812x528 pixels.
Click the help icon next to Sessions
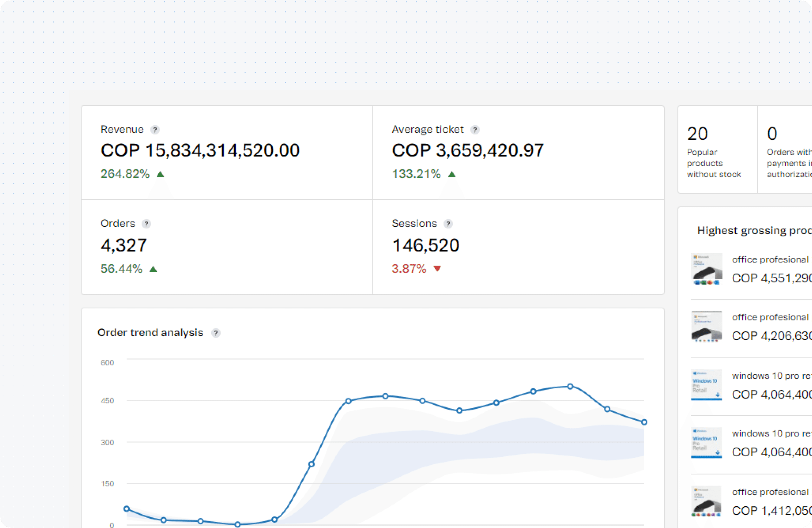click(x=449, y=224)
